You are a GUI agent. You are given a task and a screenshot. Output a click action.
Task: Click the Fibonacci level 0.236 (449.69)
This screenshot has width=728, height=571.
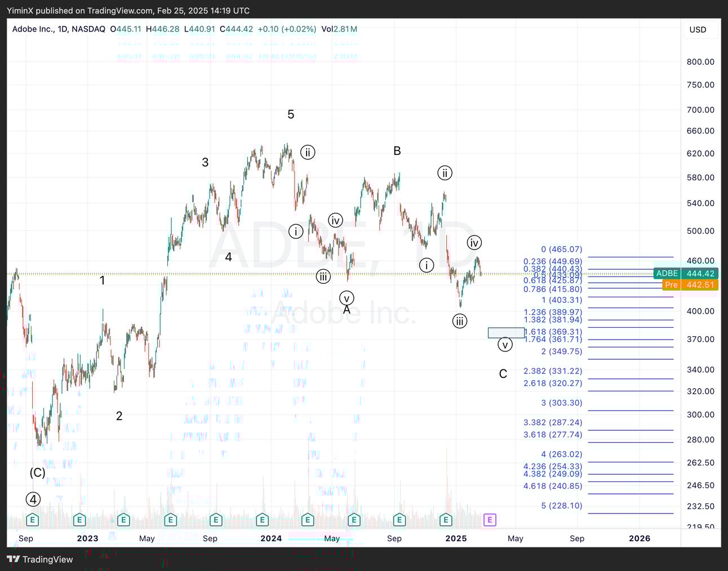point(553,261)
